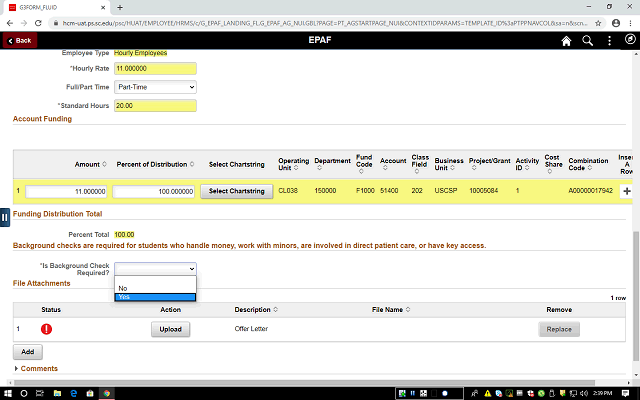Click the Add attachment button

point(28,352)
